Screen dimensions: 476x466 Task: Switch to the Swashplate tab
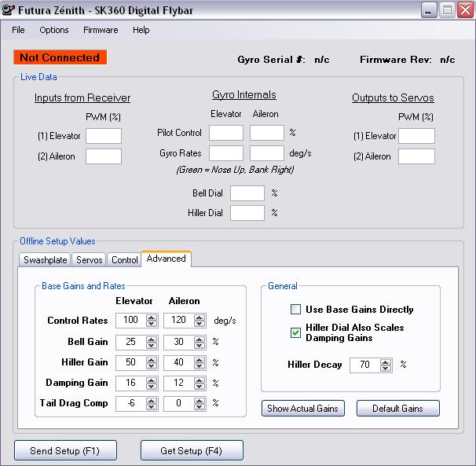(45, 260)
